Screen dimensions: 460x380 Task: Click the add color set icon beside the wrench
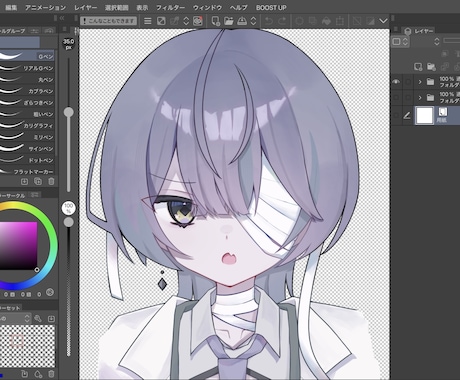click(x=51, y=319)
